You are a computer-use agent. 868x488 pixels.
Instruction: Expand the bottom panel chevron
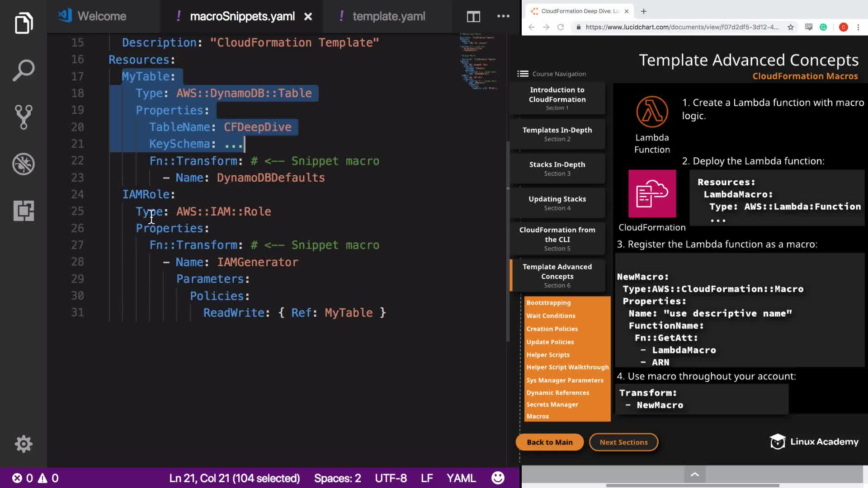coord(695,474)
